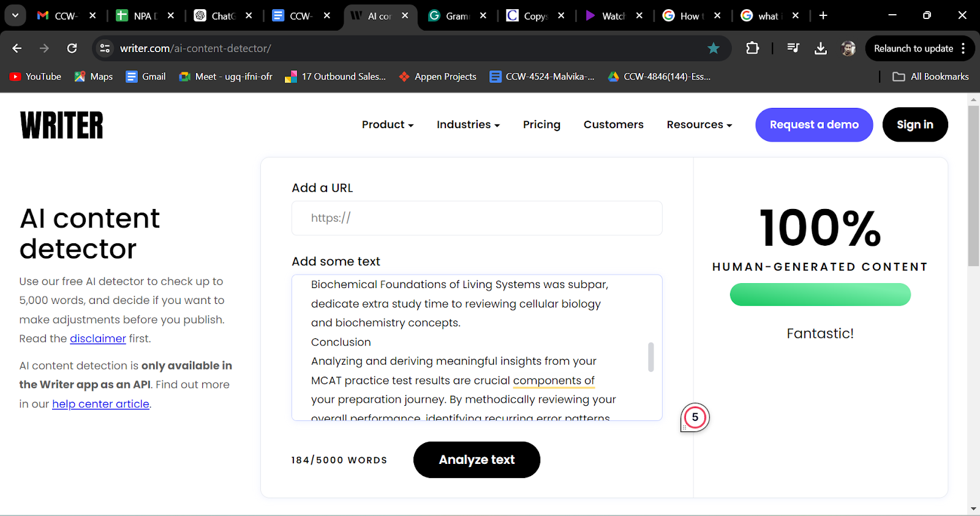Reload the current page
Image resolution: width=980 pixels, height=516 pixels.
72,48
